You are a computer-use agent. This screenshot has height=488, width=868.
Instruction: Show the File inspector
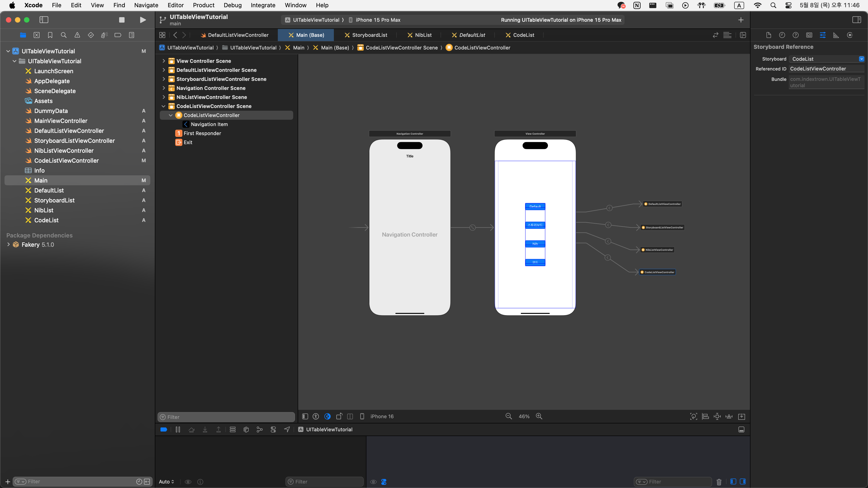(x=769, y=35)
